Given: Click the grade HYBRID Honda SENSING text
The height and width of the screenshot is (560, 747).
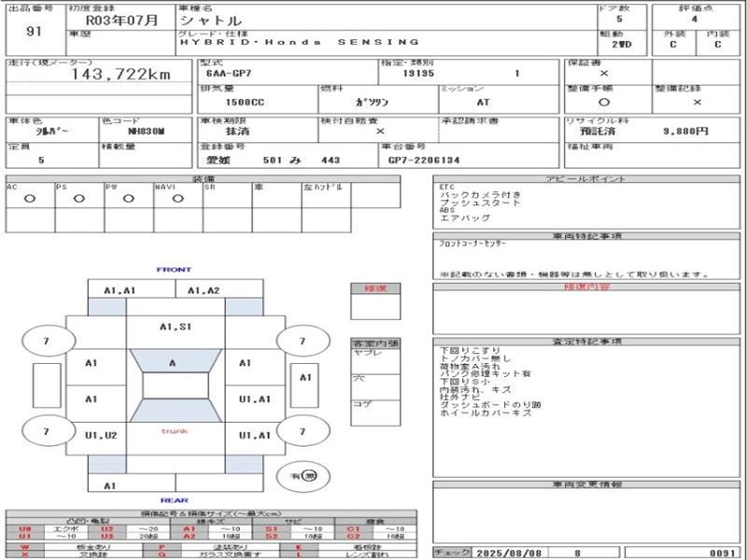Looking at the screenshot, I should [x=299, y=42].
